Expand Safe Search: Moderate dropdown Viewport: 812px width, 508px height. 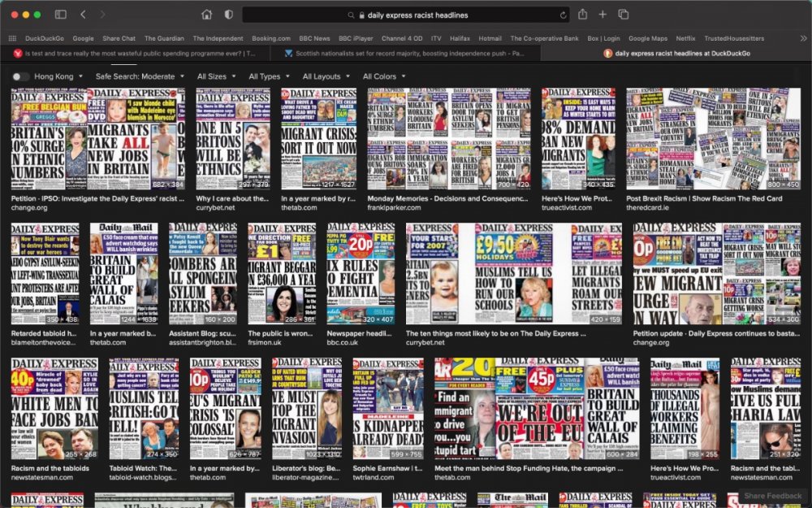pyautogui.click(x=140, y=76)
